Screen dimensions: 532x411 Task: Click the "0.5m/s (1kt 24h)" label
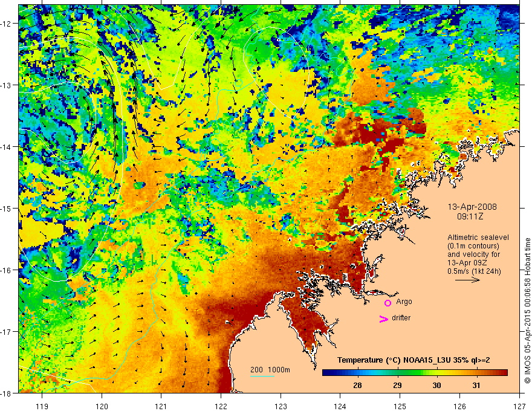(474, 271)
